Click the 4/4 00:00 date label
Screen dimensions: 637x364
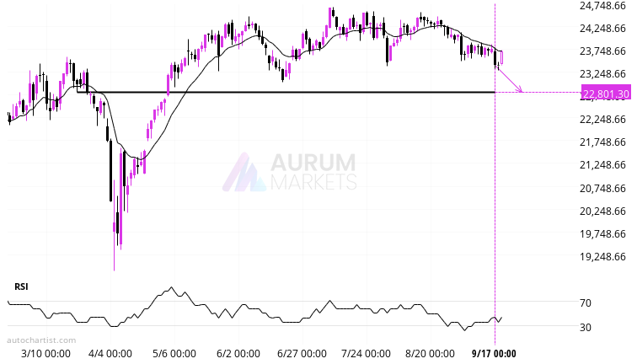pyautogui.click(x=110, y=354)
